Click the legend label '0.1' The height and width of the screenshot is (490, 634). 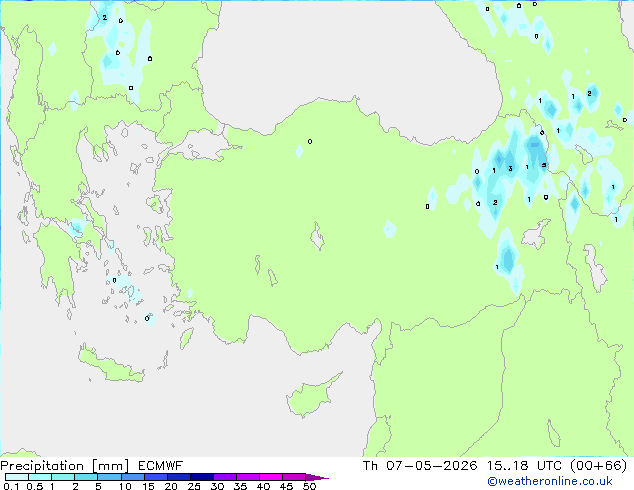tap(11, 486)
